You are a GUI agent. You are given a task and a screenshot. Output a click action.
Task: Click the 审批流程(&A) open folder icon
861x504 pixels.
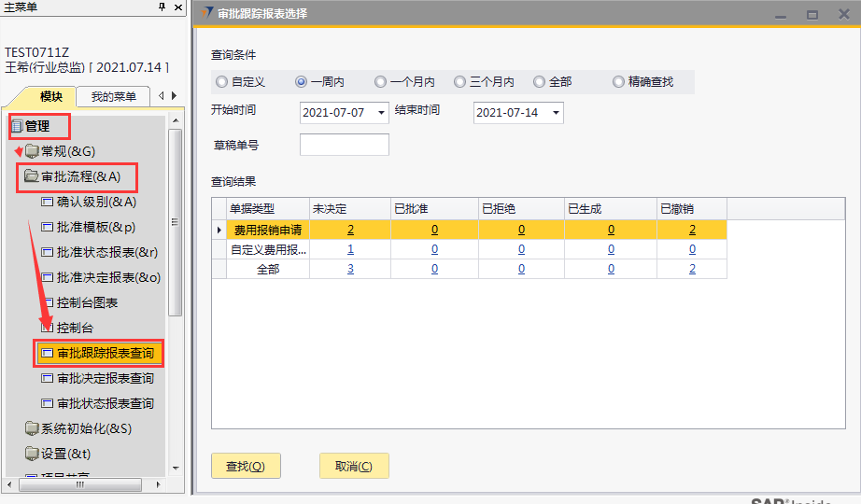click(x=32, y=176)
